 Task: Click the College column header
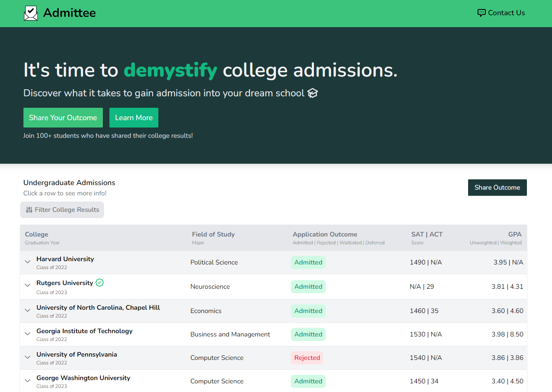click(x=37, y=234)
